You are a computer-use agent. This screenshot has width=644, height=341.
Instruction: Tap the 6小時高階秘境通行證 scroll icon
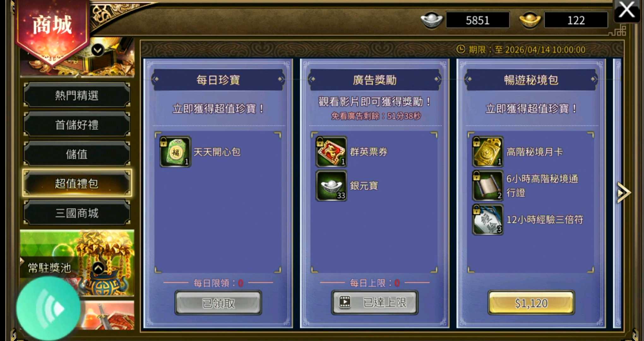point(488,186)
